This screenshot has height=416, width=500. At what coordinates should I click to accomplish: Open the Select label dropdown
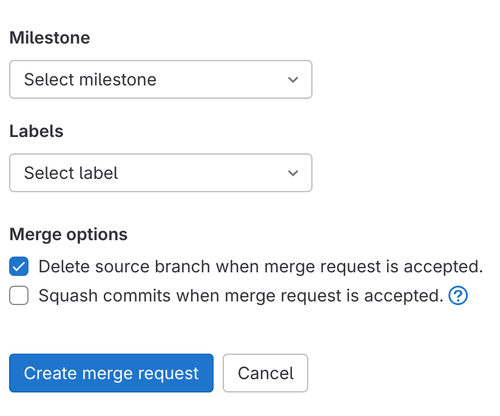[161, 173]
